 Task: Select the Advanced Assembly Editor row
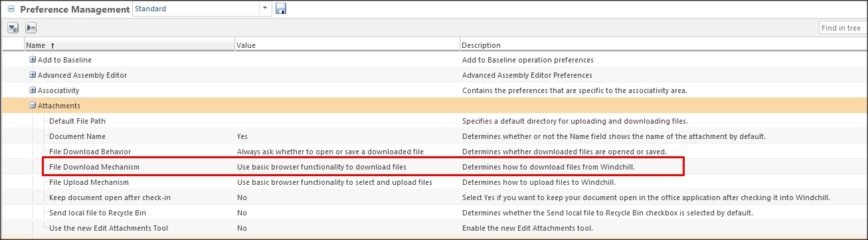(x=434, y=75)
